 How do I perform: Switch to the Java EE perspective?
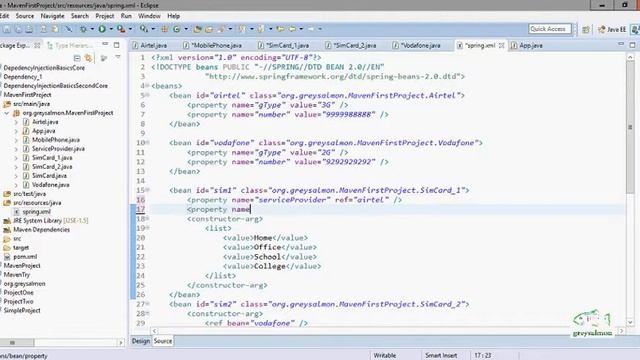click(x=611, y=29)
